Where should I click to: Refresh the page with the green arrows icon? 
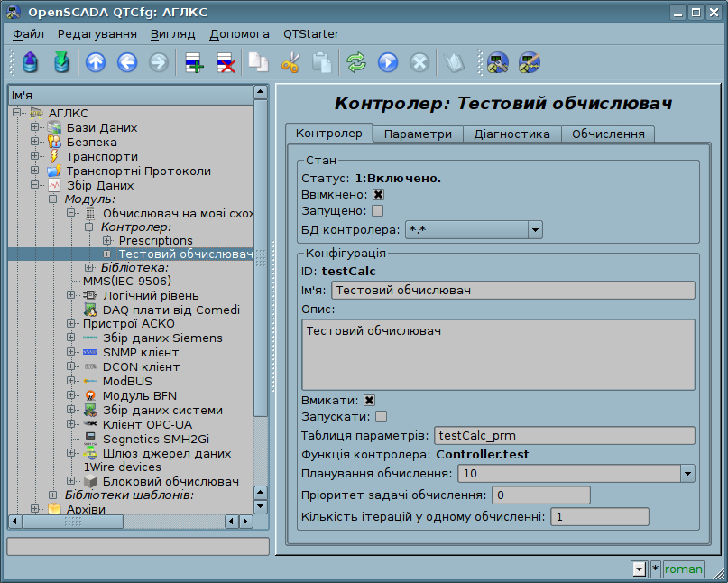[356, 62]
